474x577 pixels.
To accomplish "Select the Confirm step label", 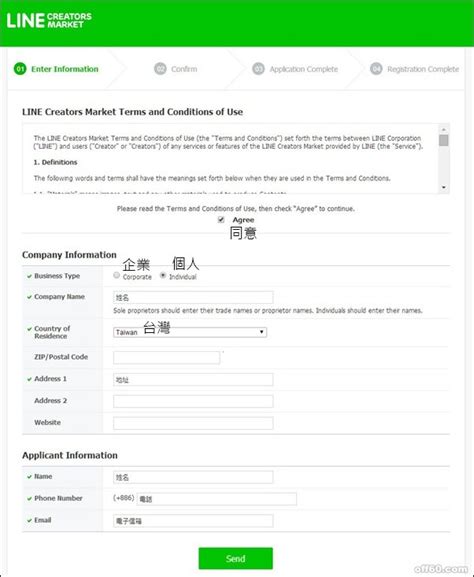I will coord(184,69).
